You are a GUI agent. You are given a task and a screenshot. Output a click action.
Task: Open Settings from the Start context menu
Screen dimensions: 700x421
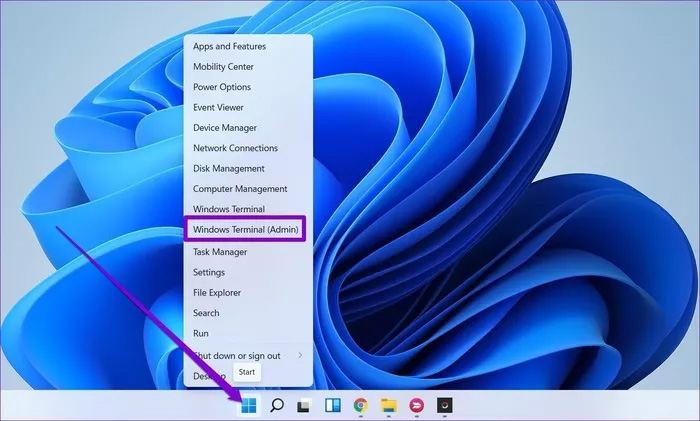tap(209, 272)
